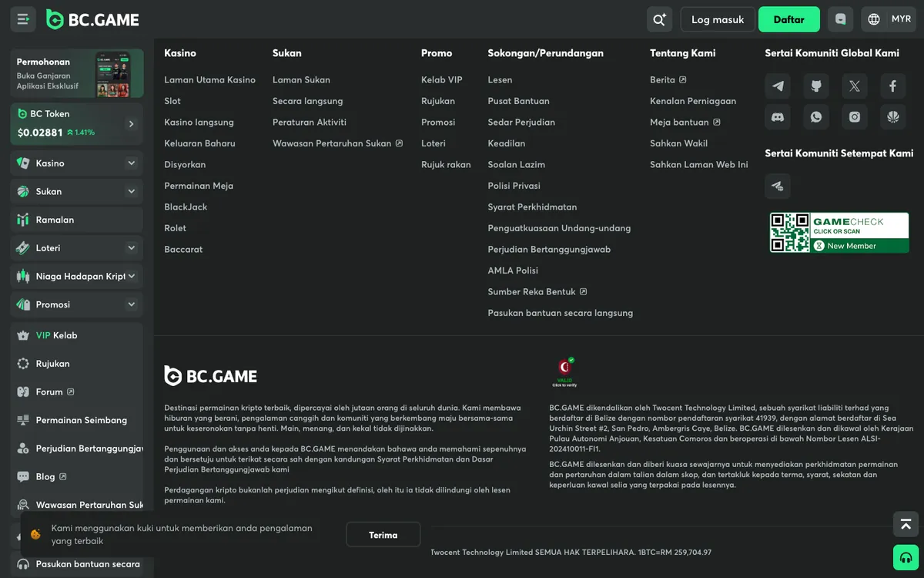Open the Lesen link
The height and width of the screenshot is (578, 924).
(500, 80)
